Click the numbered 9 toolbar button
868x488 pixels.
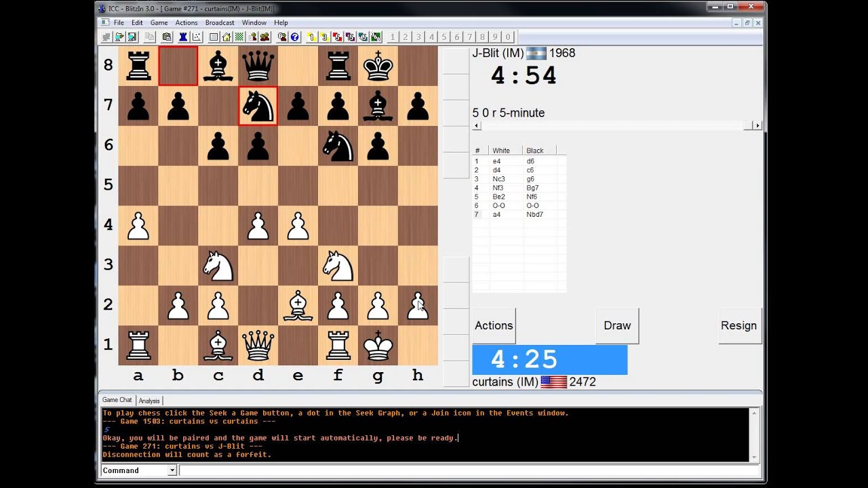(x=495, y=37)
